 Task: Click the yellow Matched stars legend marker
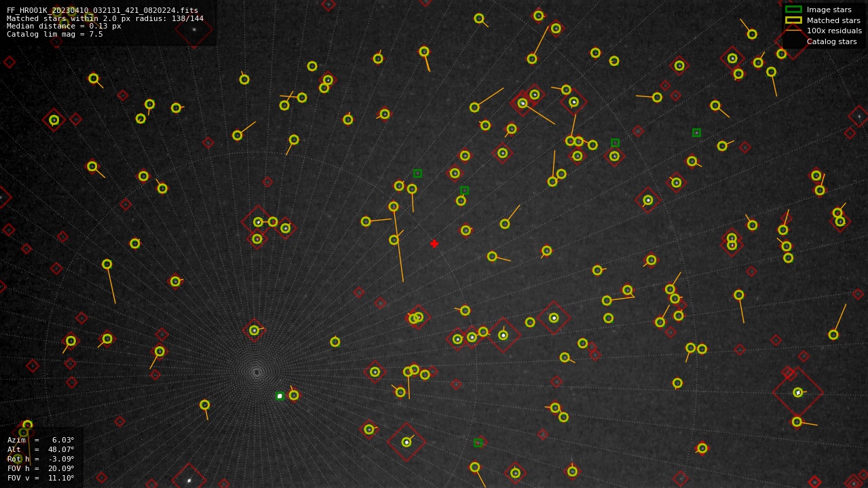click(x=793, y=20)
